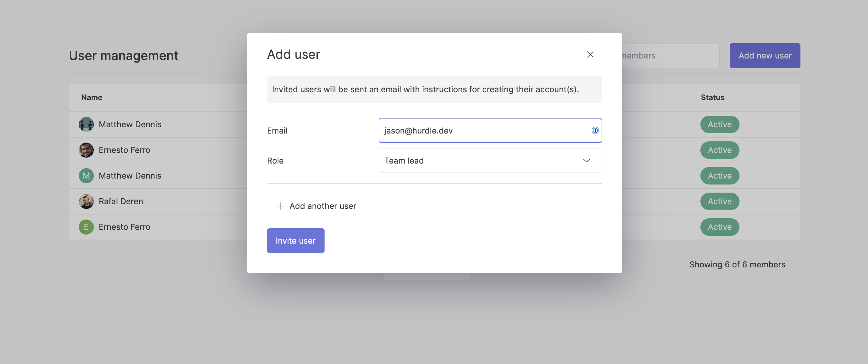The image size is (868, 364).
Task: Click the Active badge in the top table row
Action: pos(719,124)
